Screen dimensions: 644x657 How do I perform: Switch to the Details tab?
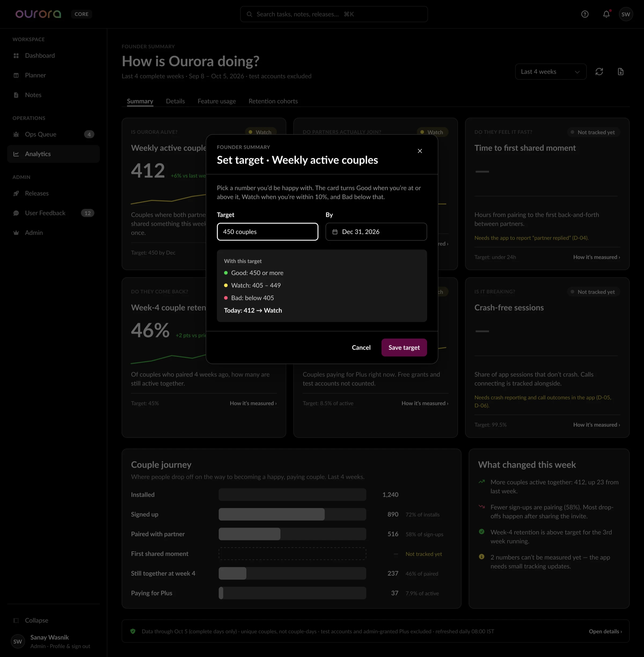175,101
